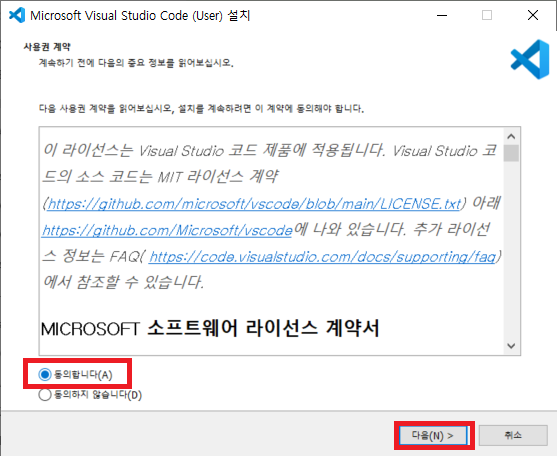This screenshot has height=456, width=557.
Task: Minimize the setup window
Action: point(442,15)
